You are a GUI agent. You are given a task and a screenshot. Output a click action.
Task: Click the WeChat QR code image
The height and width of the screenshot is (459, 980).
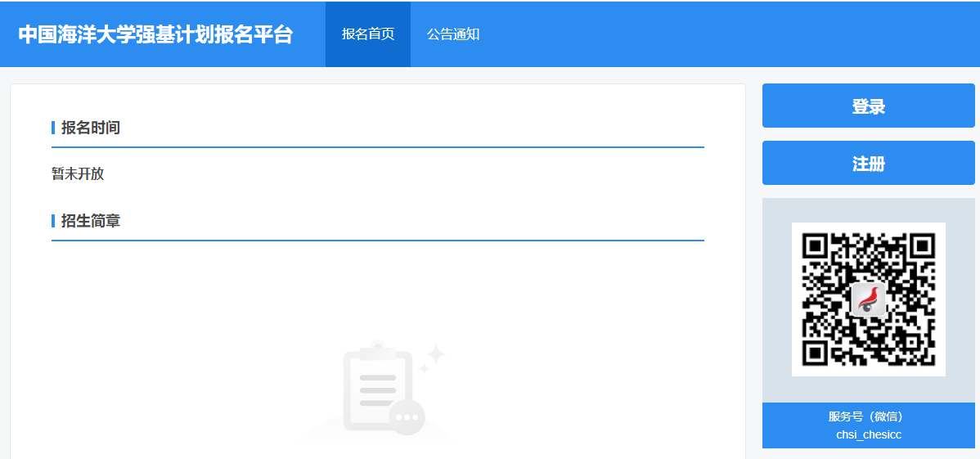[868, 299]
